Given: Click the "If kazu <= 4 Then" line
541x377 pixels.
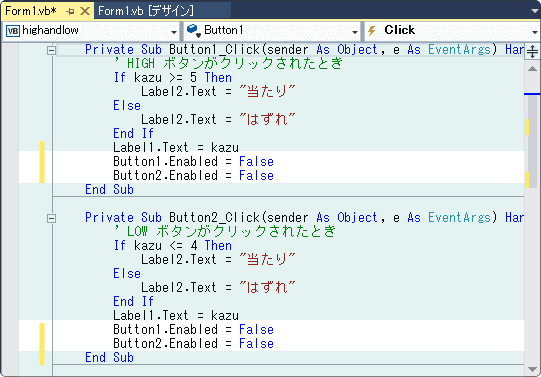Looking at the screenshot, I should point(173,246).
